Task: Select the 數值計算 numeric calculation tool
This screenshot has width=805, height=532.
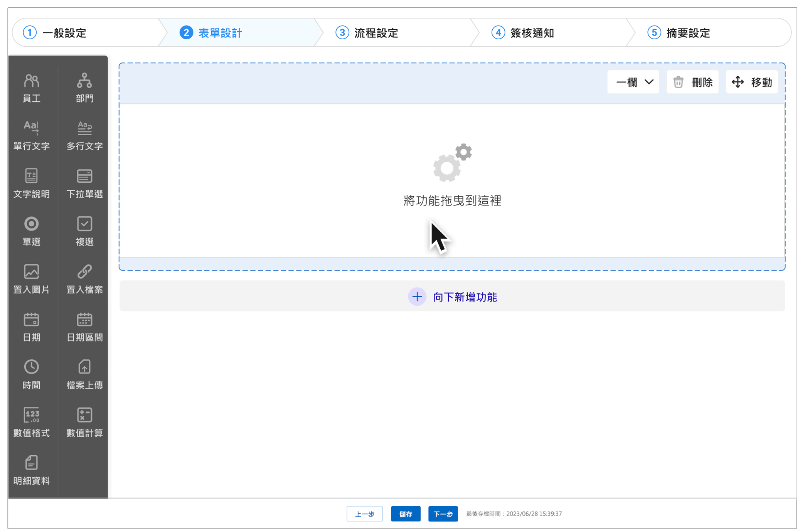Action: pyautogui.click(x=84, y=423)
